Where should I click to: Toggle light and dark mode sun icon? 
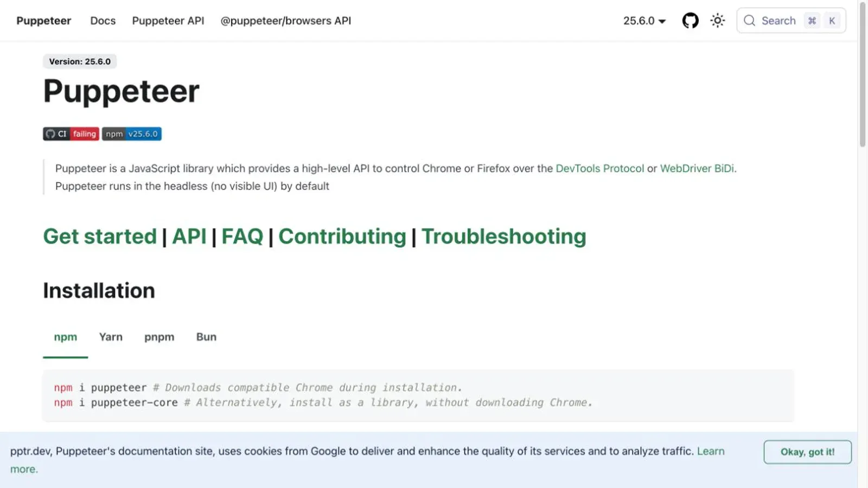pos(718,21)
